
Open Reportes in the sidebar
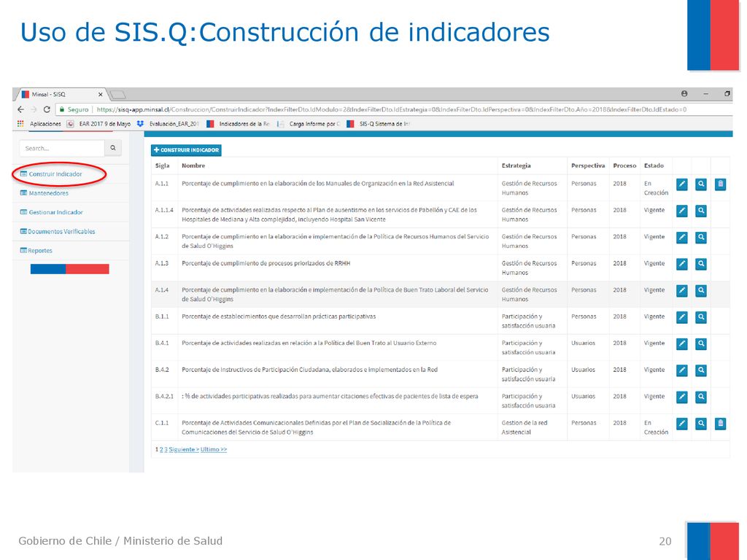pos(36,251)
